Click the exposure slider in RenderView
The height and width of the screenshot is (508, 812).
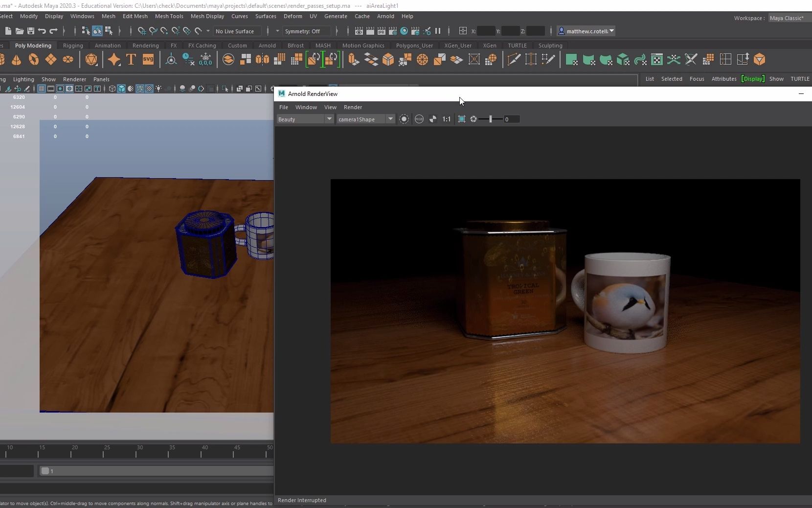pyautogui.click(x=490, y=119)
